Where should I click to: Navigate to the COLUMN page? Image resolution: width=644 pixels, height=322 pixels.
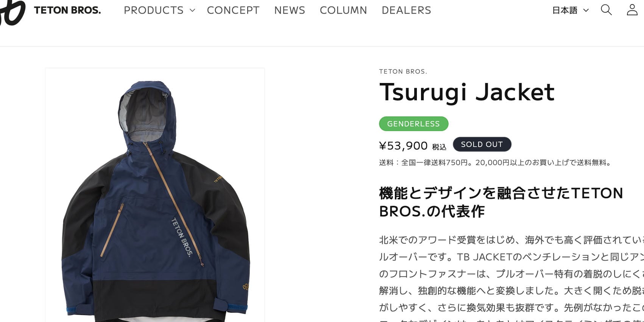pyautogui.click(x=343, y=10)
